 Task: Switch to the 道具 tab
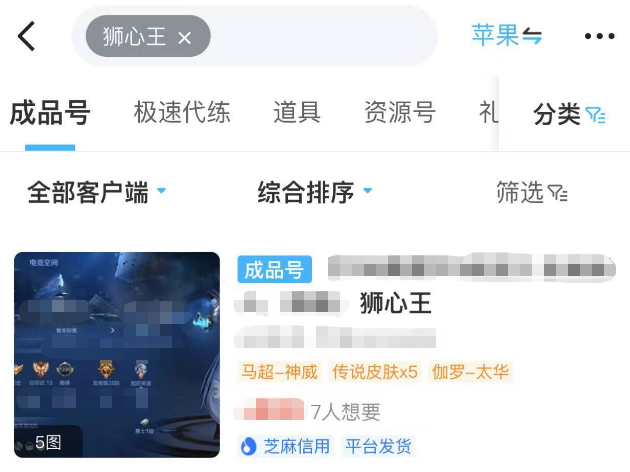tap(297, 112)
